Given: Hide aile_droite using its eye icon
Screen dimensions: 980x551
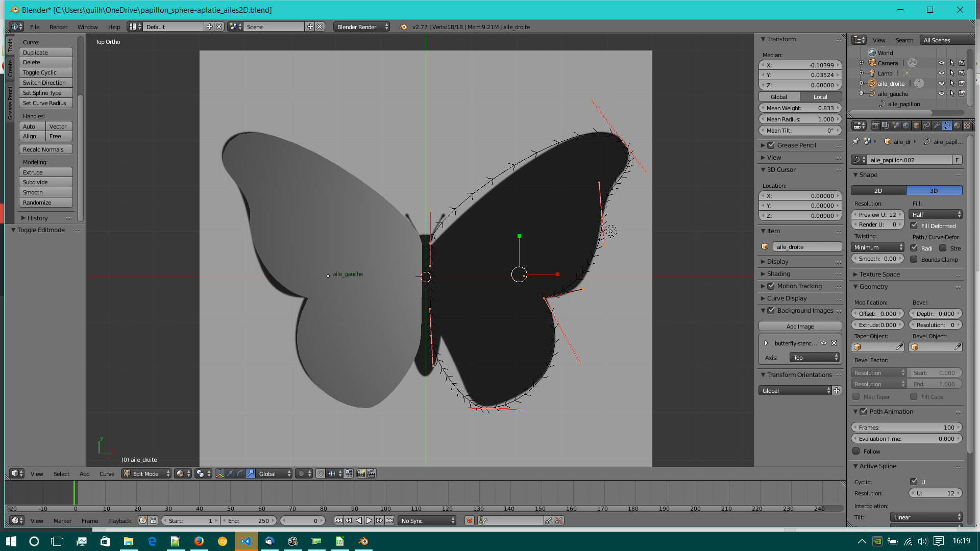Looking at the screenshot, I should [941, 84].
